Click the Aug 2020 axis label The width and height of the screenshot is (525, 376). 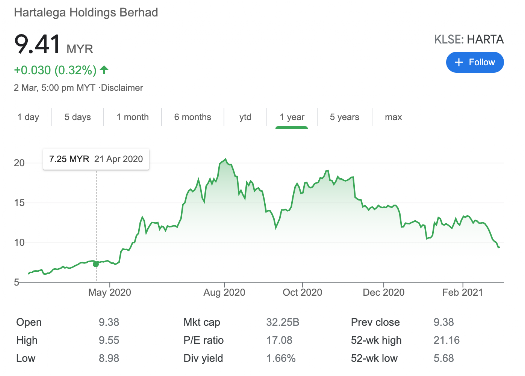pyautogui.click(x=224, y=293)
